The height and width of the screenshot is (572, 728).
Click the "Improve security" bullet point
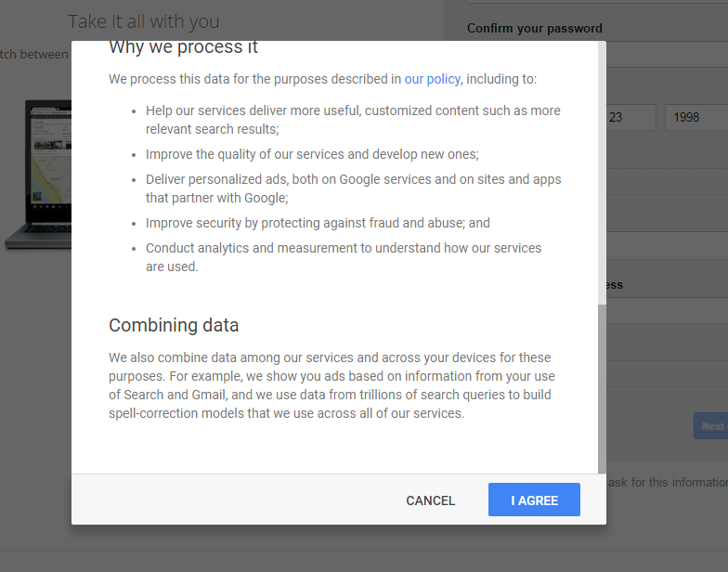318,223
